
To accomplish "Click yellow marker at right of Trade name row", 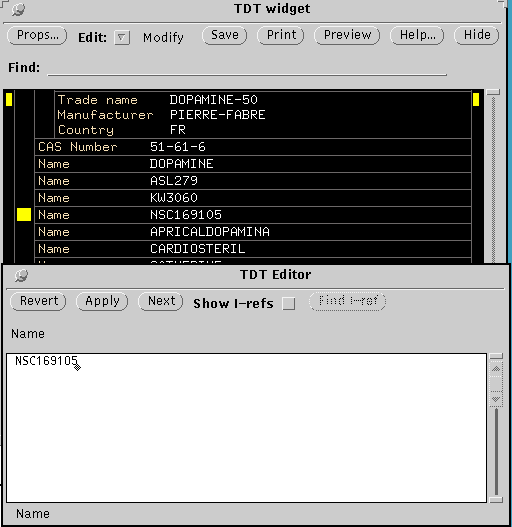I will (476, 100).
